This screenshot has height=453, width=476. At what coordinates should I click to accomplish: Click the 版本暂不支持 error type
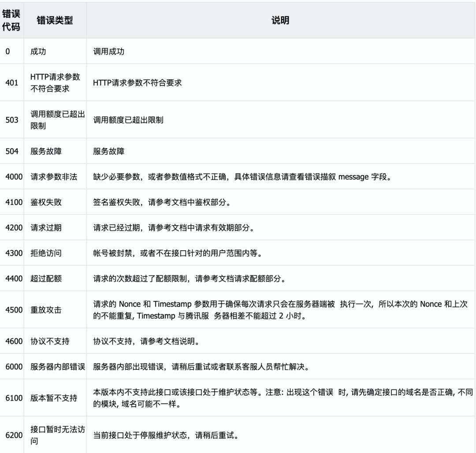coord(54,398)
